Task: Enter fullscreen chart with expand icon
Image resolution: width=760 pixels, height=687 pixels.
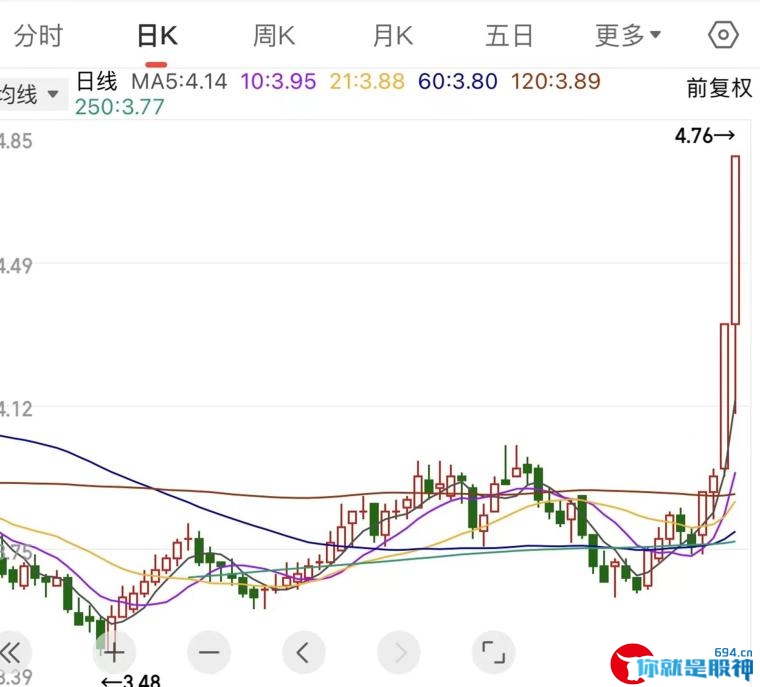Action: click(x=493, y=652)
